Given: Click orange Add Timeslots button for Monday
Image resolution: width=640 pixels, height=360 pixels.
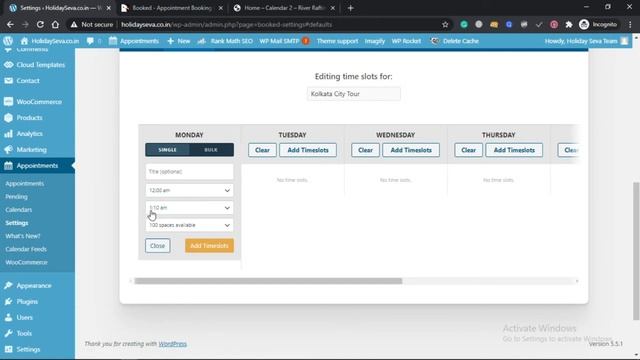Looking at the screenshot, I should 209,246.
